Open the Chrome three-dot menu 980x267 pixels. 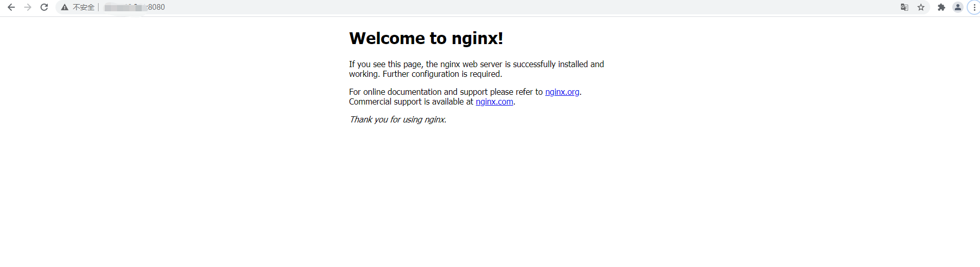click(x=974, y=7)
